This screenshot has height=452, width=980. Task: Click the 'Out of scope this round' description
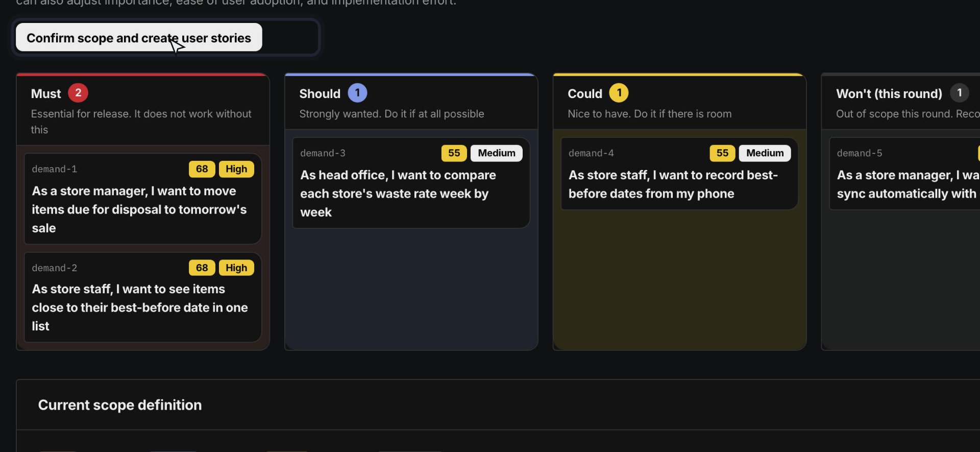coord(908,114)
